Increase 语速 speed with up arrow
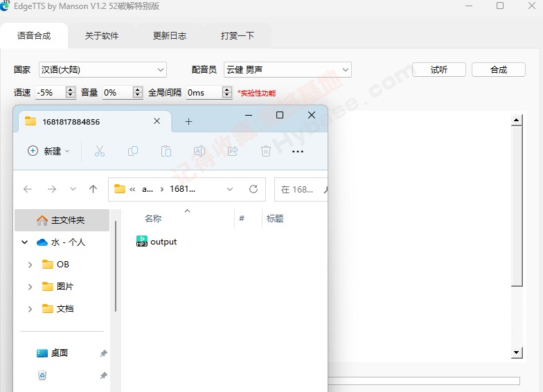 point(71,89)
